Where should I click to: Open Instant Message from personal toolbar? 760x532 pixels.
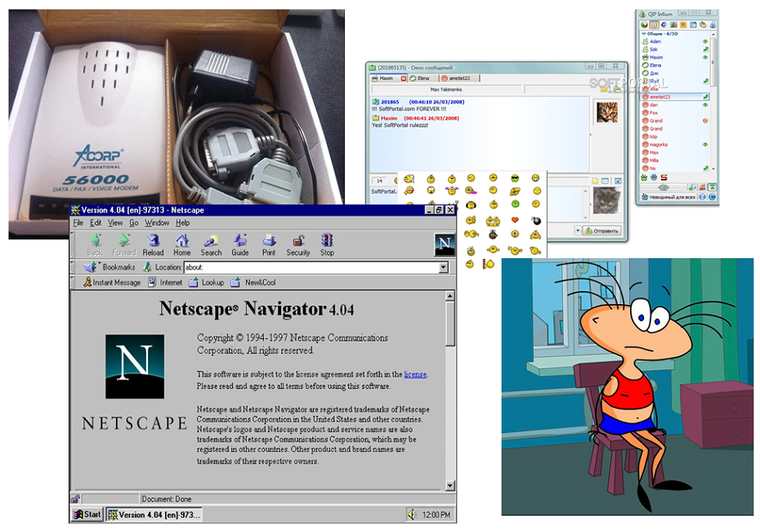coord(112,282)
